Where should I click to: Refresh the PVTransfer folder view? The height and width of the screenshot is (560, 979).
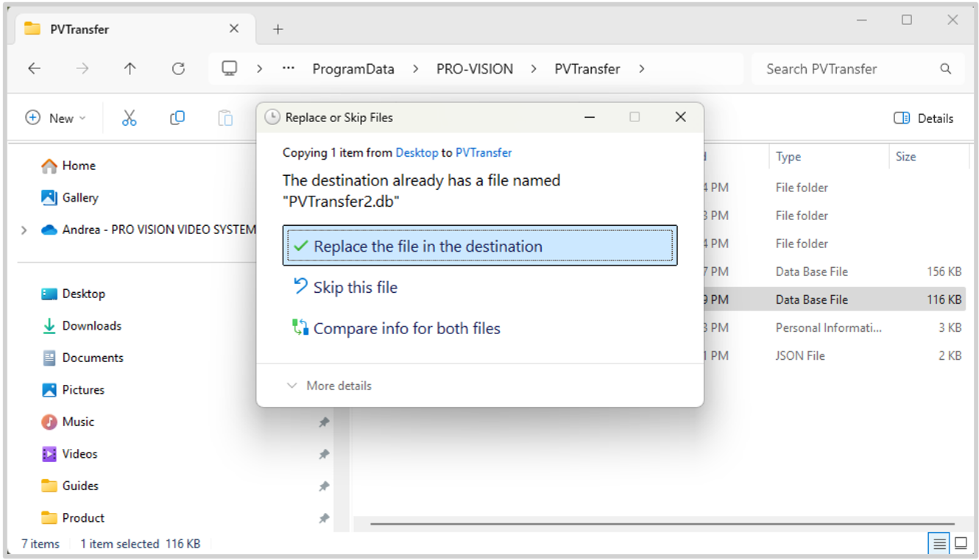178,68
